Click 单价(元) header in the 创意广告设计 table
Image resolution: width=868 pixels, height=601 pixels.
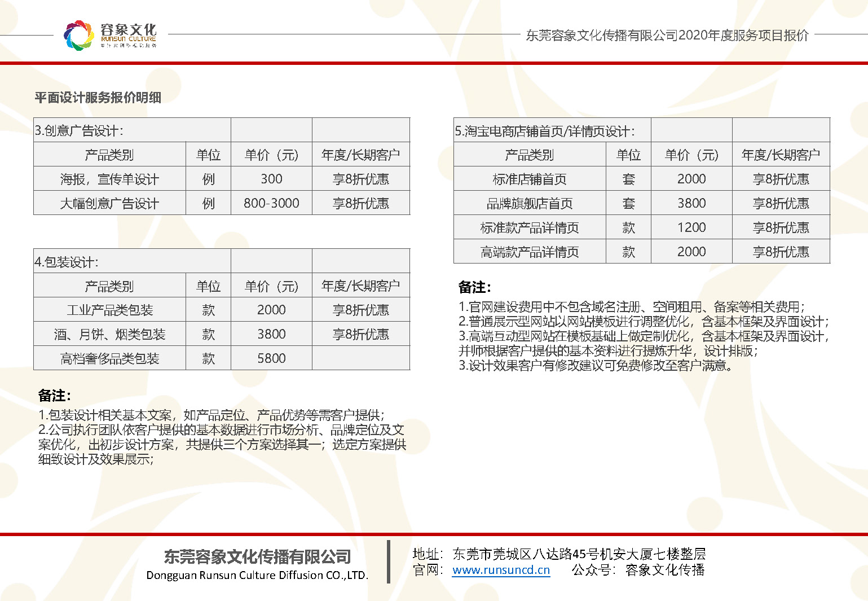point(271,155)
